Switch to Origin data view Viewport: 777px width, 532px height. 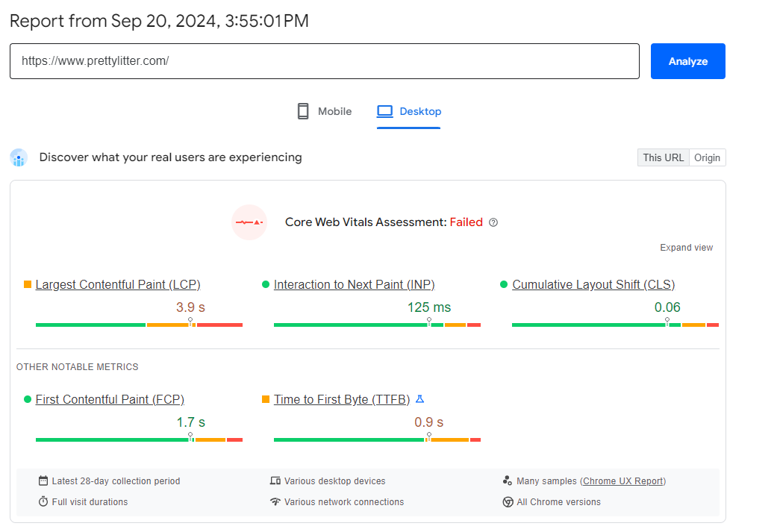(x=707, y=157)
